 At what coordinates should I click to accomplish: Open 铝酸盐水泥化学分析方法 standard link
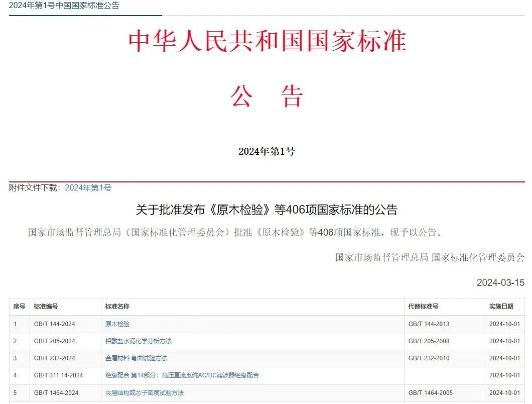(139, 341)
